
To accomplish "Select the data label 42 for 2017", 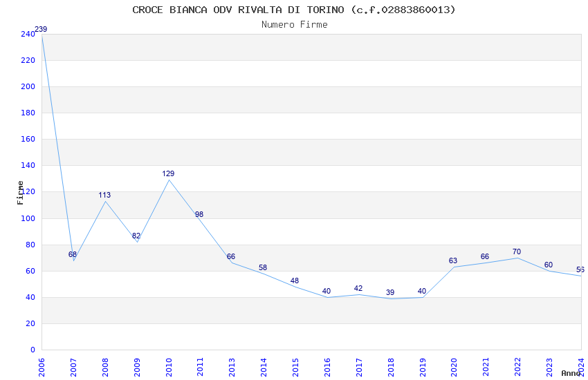I will coord(358,288).
